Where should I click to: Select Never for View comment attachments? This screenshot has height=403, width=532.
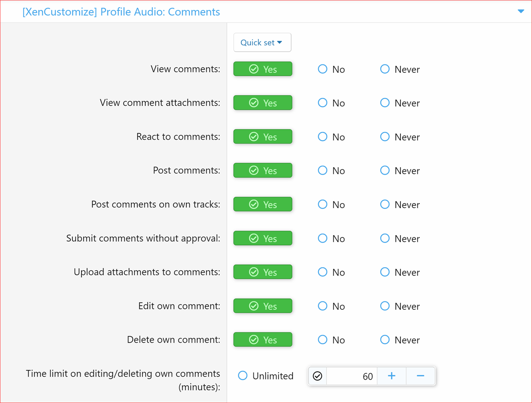pyautogui.click(x=384, y=103)
